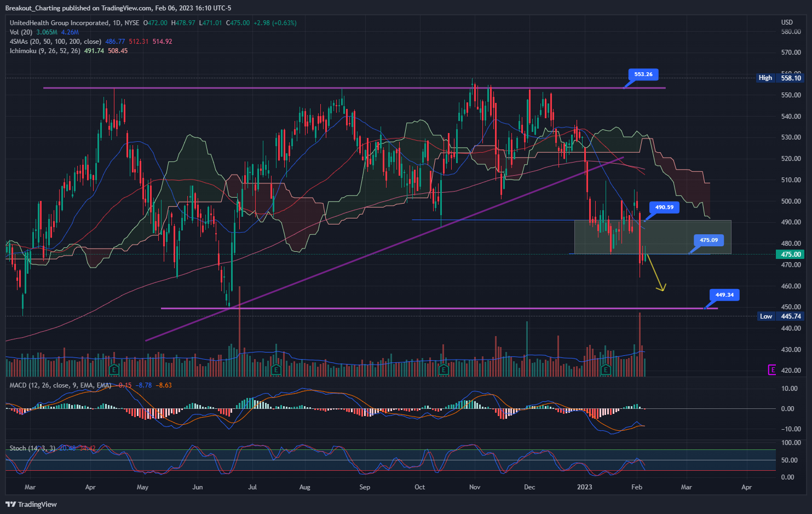The width and height of the screenshot is (812, 514).
Task: Click the earnings E marker below the October candles
Action: [442, 370]
